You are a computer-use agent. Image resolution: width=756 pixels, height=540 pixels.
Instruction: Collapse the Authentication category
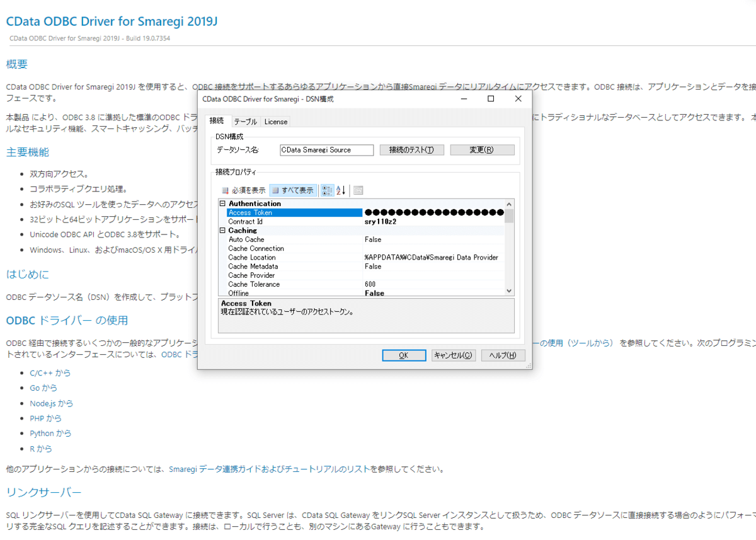222,204
